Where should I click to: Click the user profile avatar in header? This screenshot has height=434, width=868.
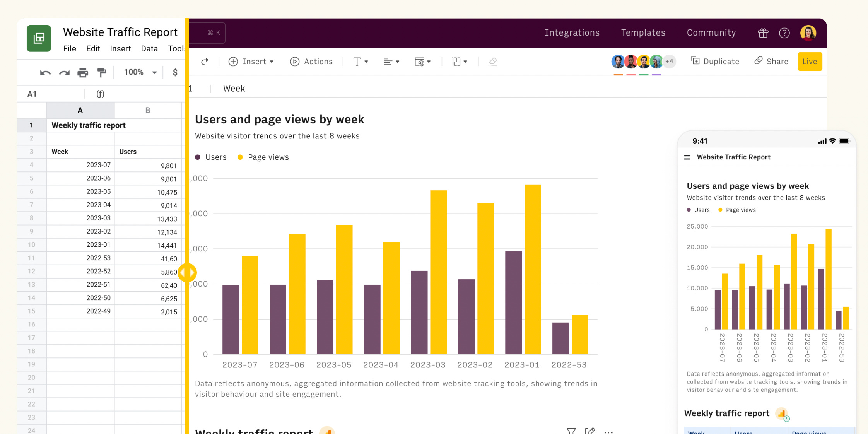808,33
